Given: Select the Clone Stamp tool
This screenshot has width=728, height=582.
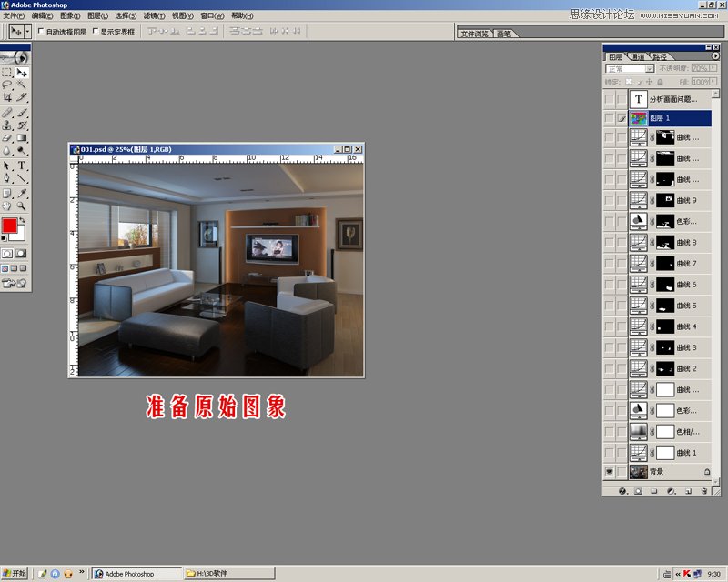Looking at the screenshot, I should [7, 125].
